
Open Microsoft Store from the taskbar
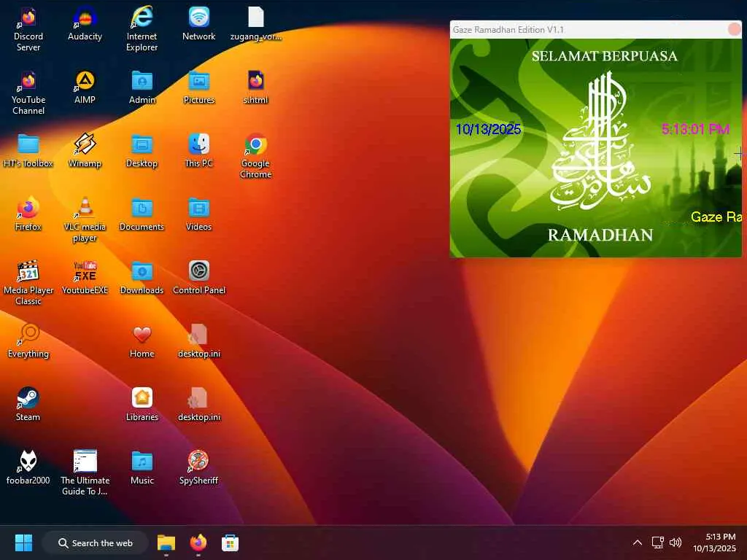click(230, 542)
